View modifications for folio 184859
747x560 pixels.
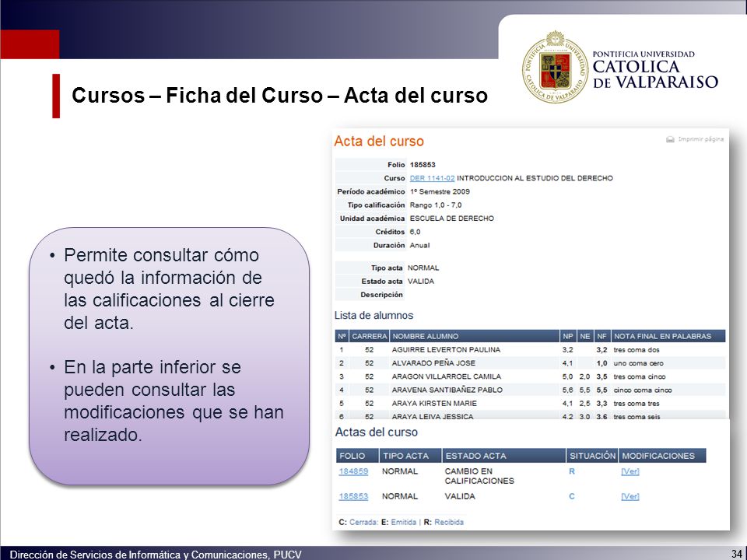(630, 471)
